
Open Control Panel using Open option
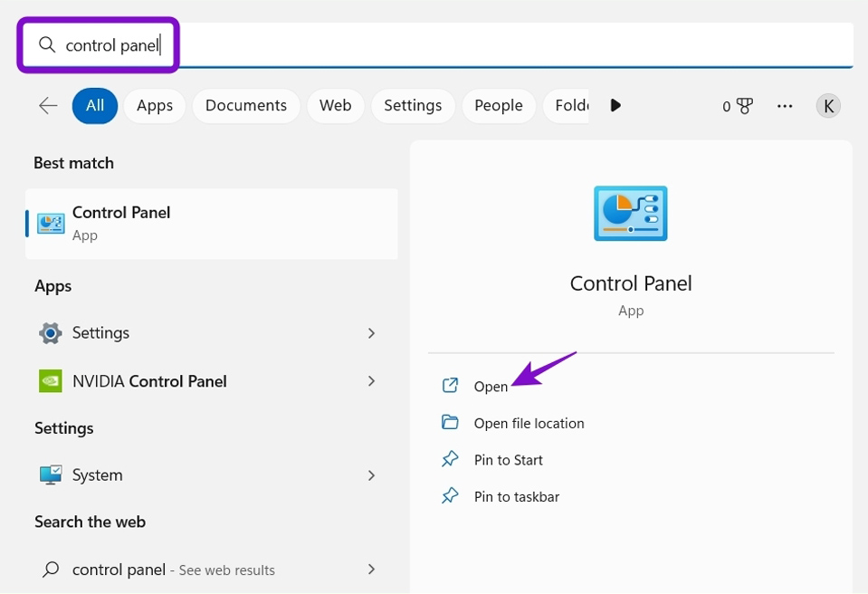click(491, 387)
